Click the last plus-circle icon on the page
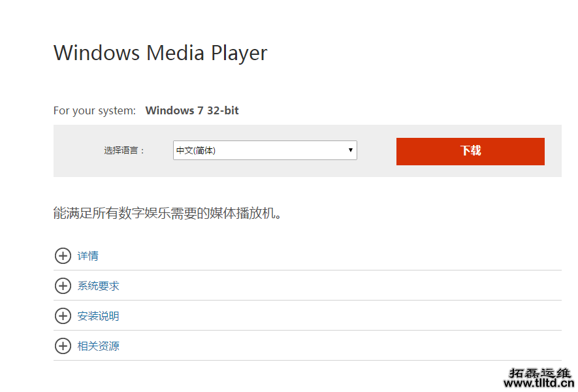The height and width of the screenshot is (392, 578). tap(63, 346)
